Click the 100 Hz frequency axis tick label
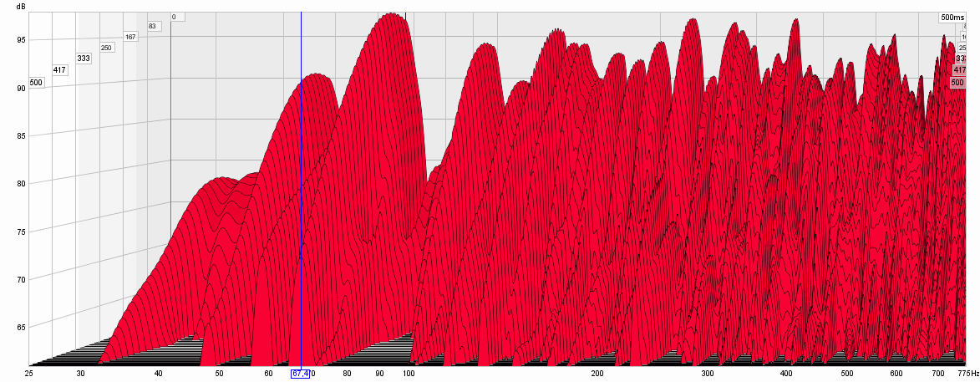The image size is (980, 382). [x=409, y=373]
